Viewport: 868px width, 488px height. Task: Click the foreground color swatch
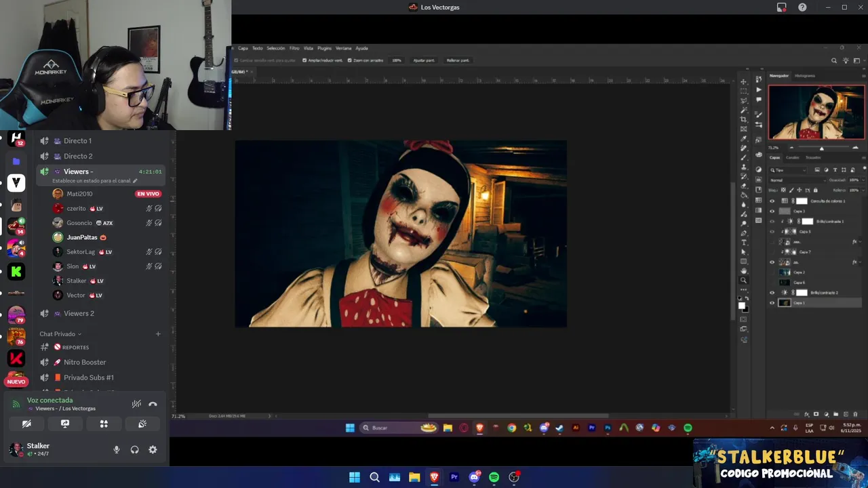coord(742,305)
